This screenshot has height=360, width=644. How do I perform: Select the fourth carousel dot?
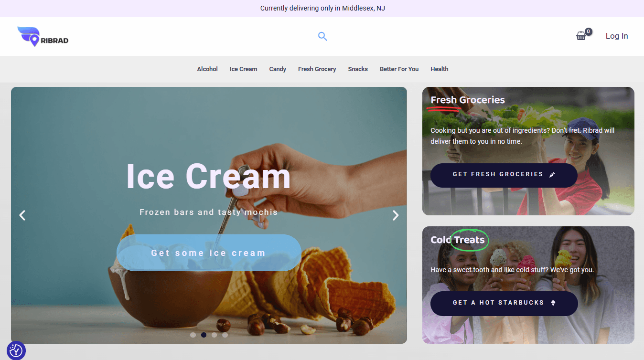(x=225, y=335)
